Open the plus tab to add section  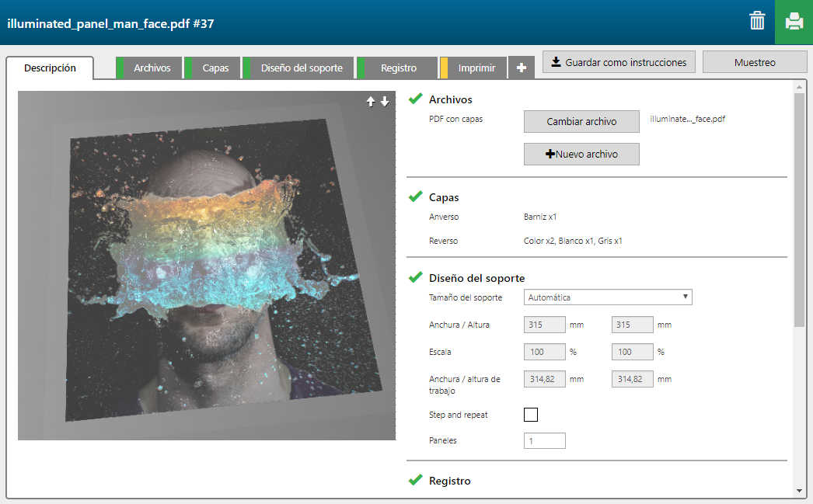[521, 68]
